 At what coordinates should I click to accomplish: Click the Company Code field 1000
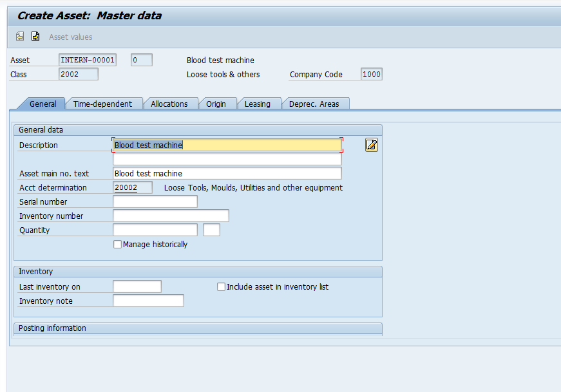pyautogui.click(x=372, y=74)
